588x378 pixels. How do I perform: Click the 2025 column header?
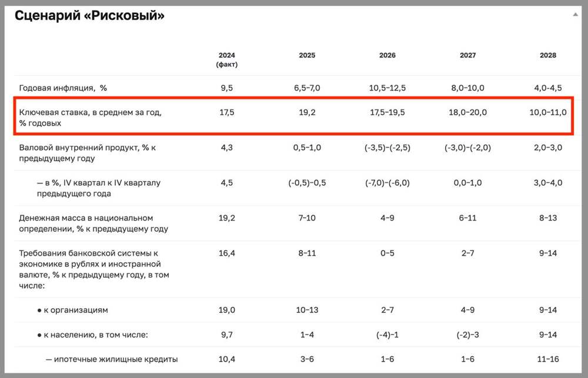tap(307, 55)
